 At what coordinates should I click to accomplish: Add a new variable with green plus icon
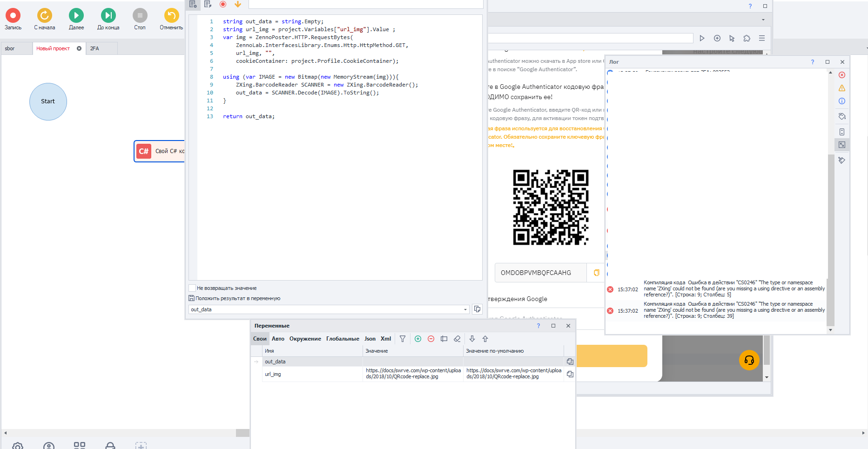(418, 339)
